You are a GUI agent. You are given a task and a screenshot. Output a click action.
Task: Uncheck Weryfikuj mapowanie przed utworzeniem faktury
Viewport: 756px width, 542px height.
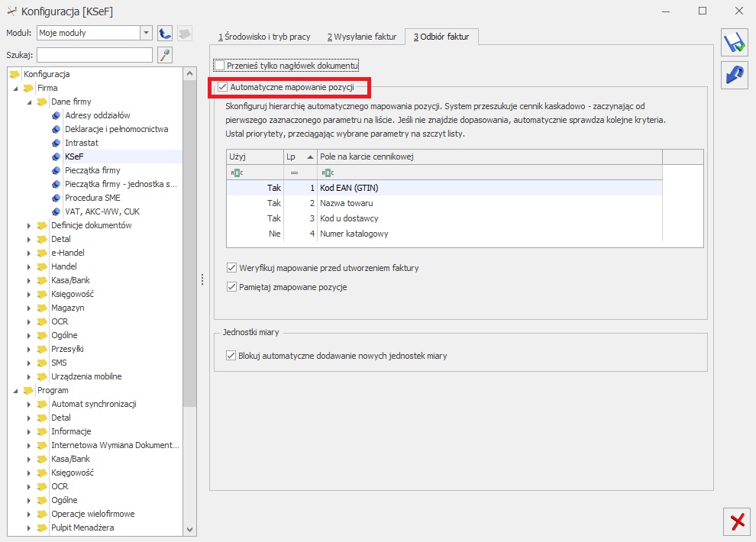tap(231, 268)
